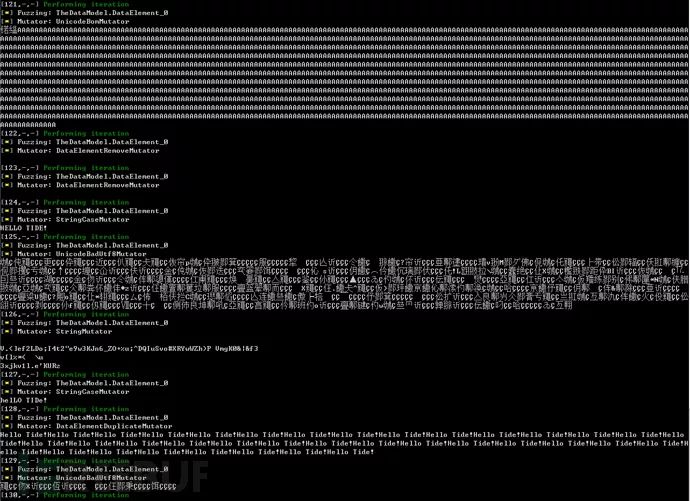
Task: Click the '[127,-,-] Performing iteration' line
Action: coord(65,374)
